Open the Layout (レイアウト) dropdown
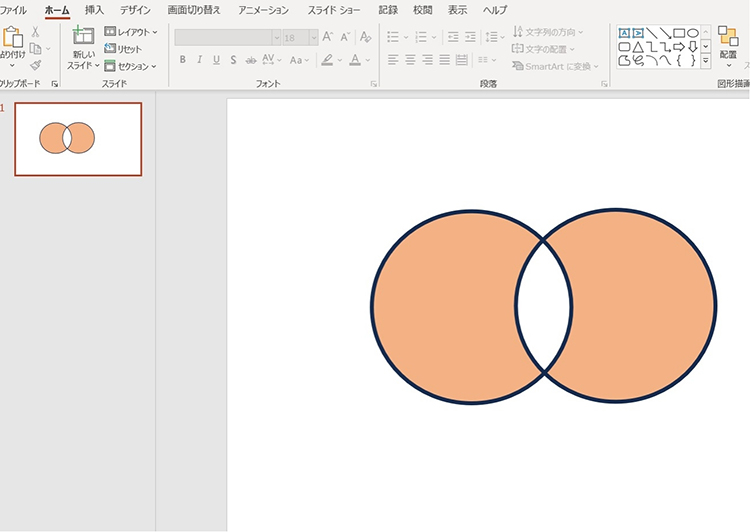The width and height of the screenshot is (750, 532). [131, 32]
